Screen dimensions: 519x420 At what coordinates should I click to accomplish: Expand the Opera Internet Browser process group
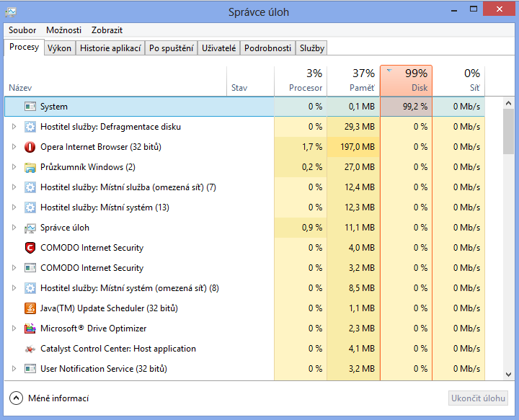pyautogui.click(x=14, y=147)
